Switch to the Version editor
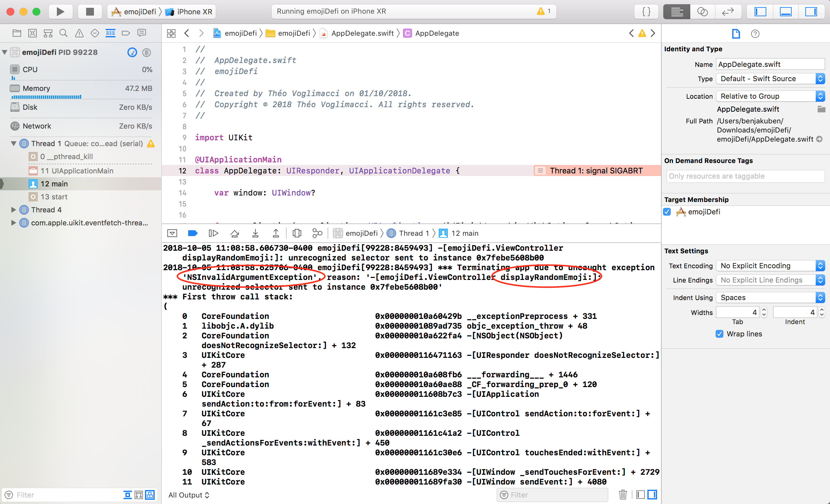 [x=728, y=12]
